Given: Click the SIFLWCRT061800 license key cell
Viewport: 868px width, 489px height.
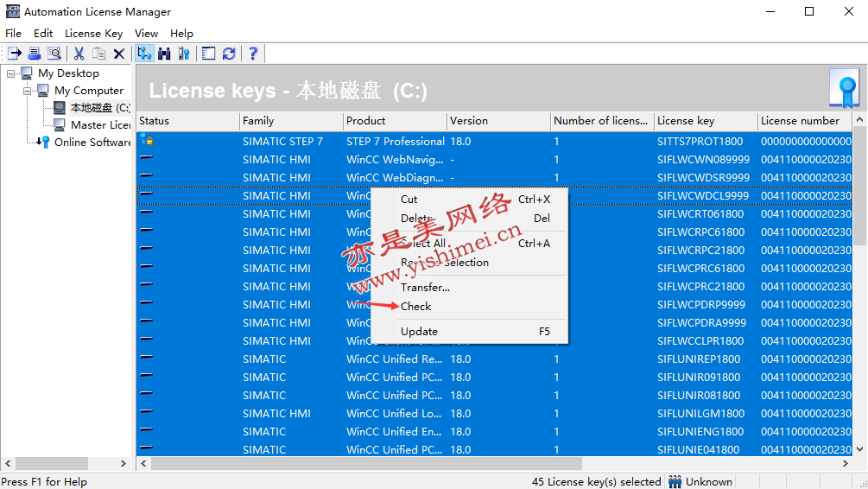Looking at the screenshot, I should tap(700, 213).
